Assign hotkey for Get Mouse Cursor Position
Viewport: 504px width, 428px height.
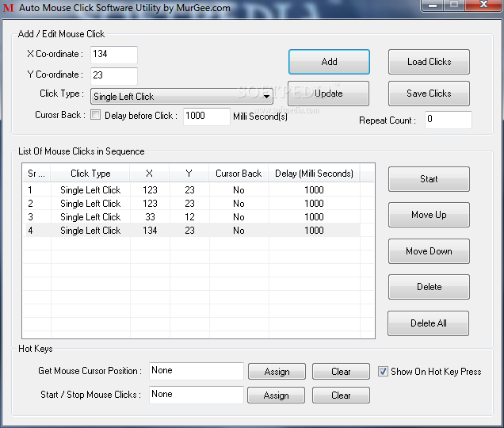pos(277,372)
